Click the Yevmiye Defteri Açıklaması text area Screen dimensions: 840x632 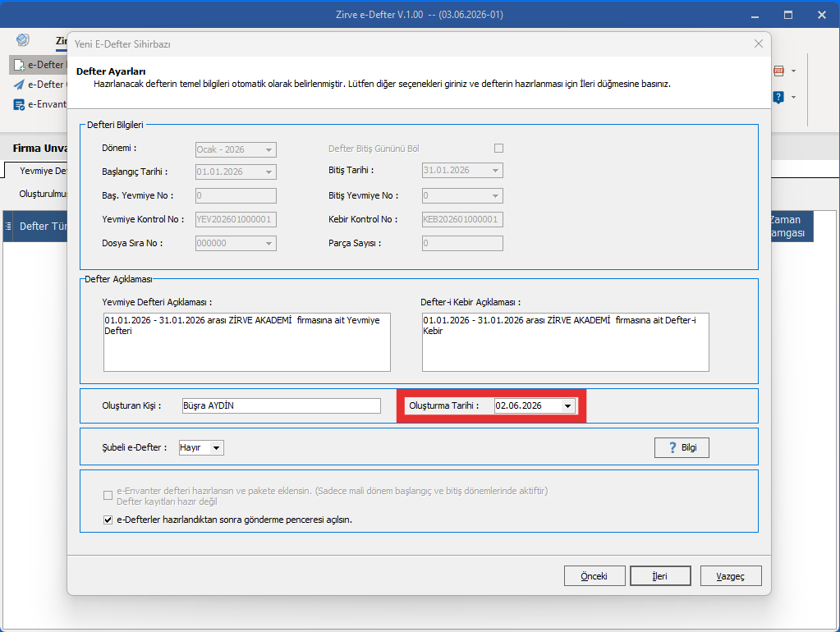tap(247, 342)
